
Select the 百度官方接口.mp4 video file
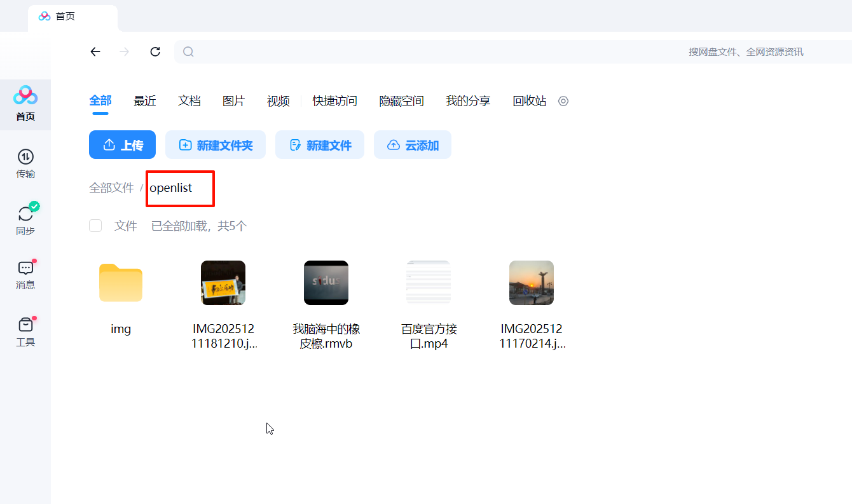(x=429, y=283)
